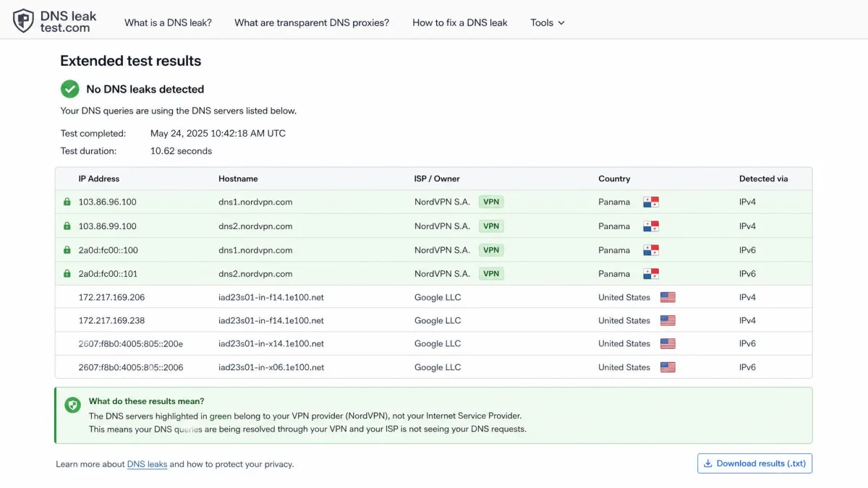Screen dimensions: 868x488
Task: Select the IP address 103.86.96.100
Action: [x=108, y=202]
